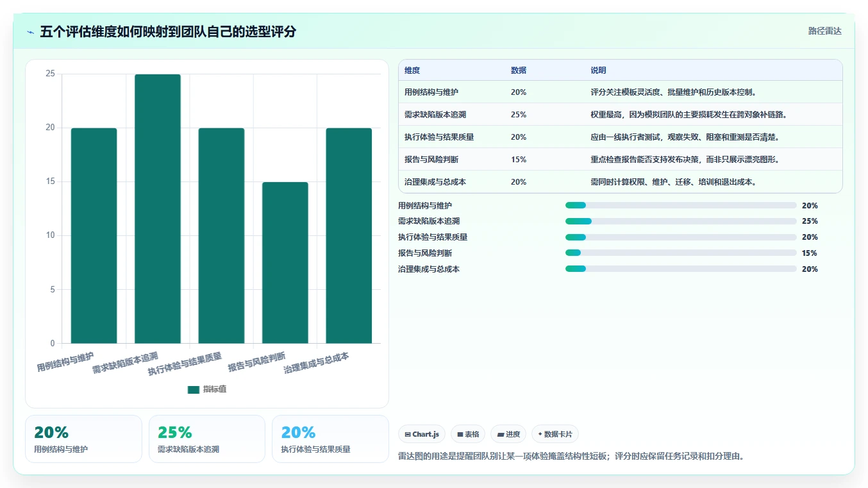Click the chart bar for 执行体验与结果质量

tap(221, 235)
